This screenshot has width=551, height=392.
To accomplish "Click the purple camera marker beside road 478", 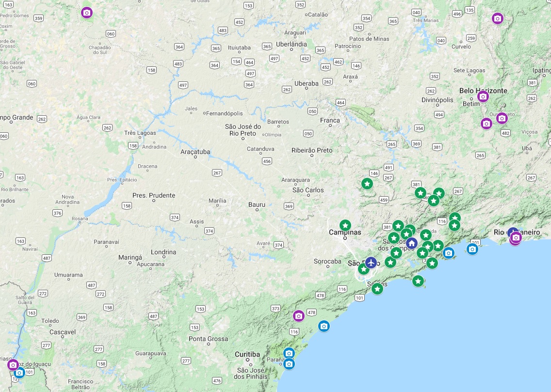I will click(x=299, y=316).
